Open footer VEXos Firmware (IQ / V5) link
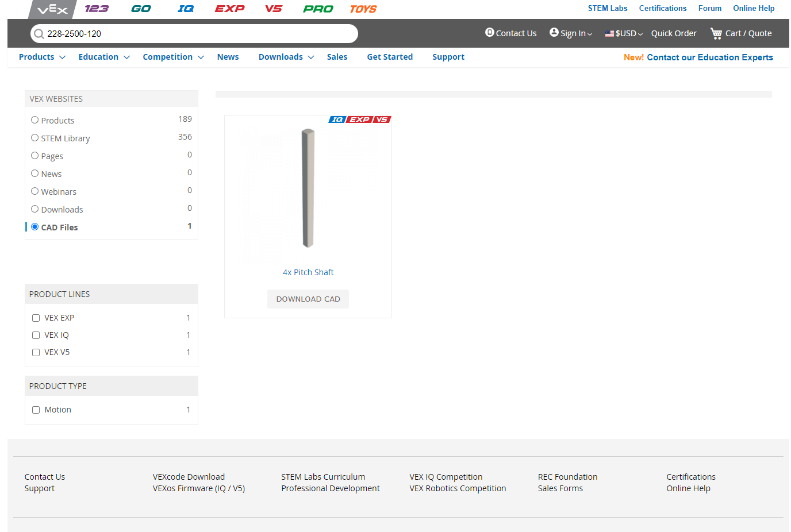Image resolution: width=791 pixels, height=532 pixels. point(199,488)
